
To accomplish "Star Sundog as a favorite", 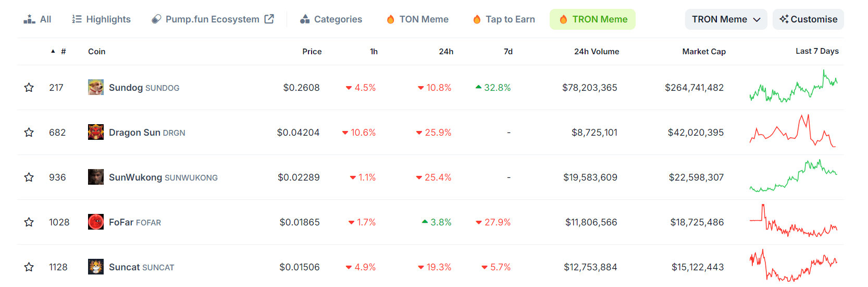I will click(29, 88).
